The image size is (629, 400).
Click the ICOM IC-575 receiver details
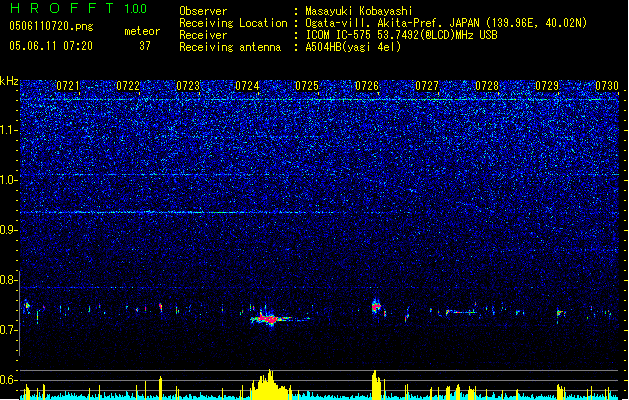[x=401, y=35]
